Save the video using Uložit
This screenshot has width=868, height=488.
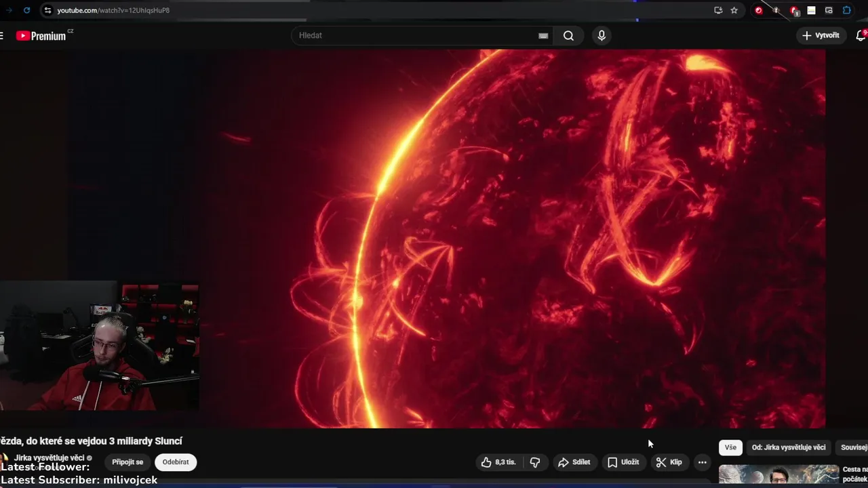623,462
